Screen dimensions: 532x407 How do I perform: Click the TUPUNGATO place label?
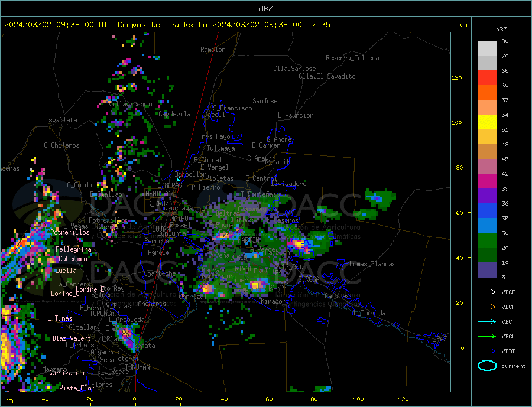point(106,314)
